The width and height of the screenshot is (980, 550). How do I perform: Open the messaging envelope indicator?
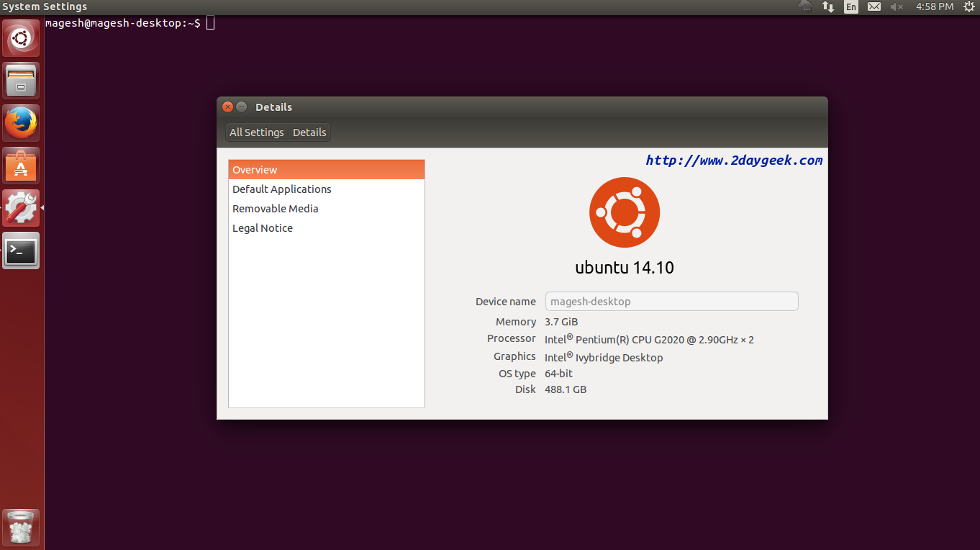click(x=874, y=6)
